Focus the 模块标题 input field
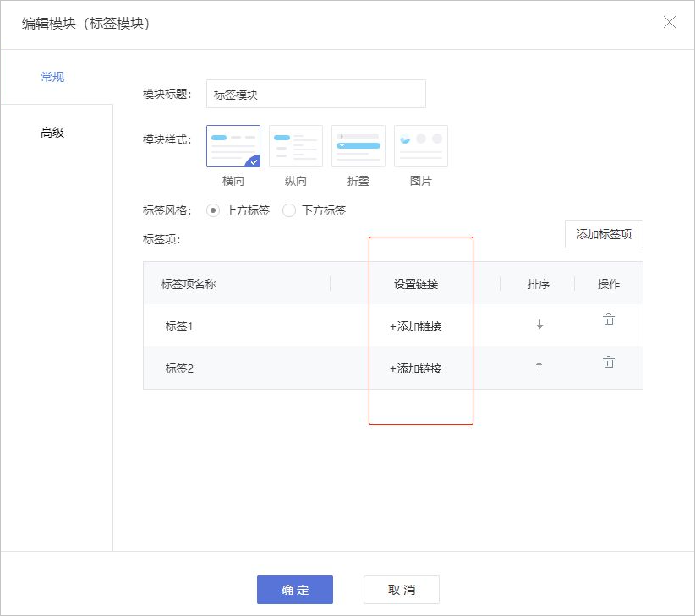The height and width of the screenshot is (616, 695). (x=315, y=95)
